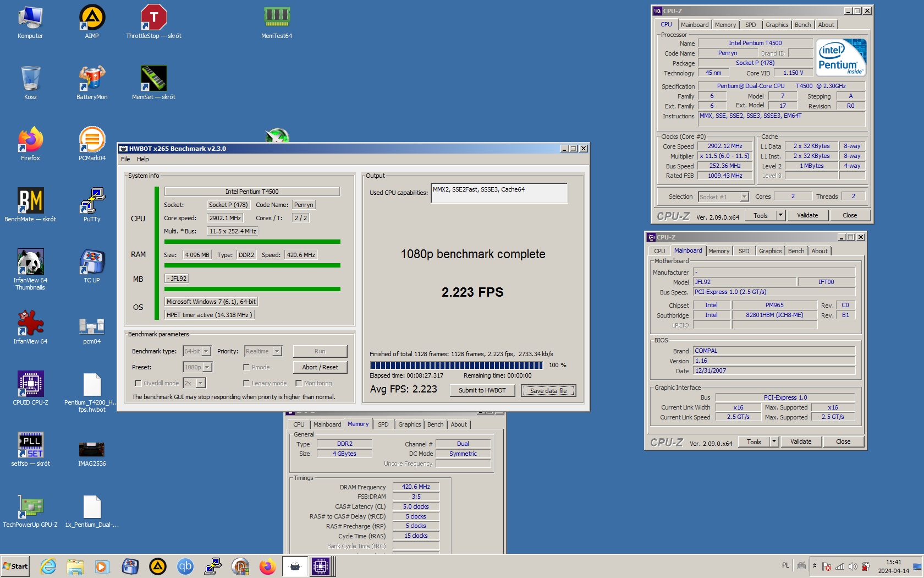
Task: Click Validate in the top CPU-Z window
Action: pos(807,215)
